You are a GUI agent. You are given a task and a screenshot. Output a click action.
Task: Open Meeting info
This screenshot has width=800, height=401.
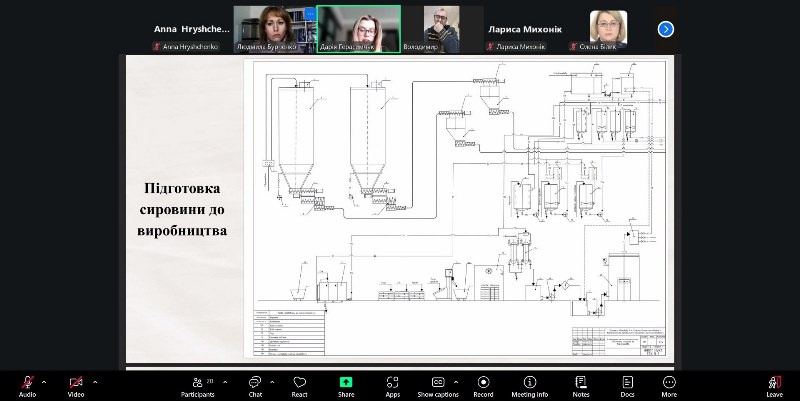531,383
